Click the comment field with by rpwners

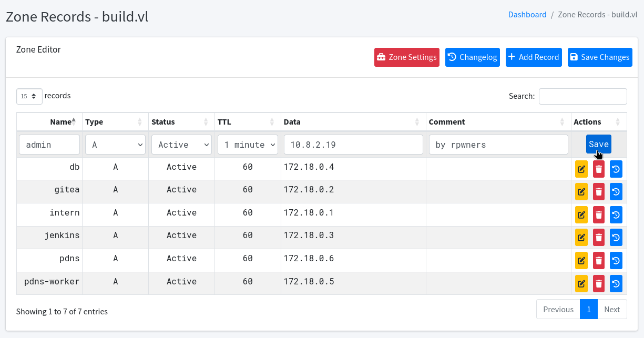point(498,145)
